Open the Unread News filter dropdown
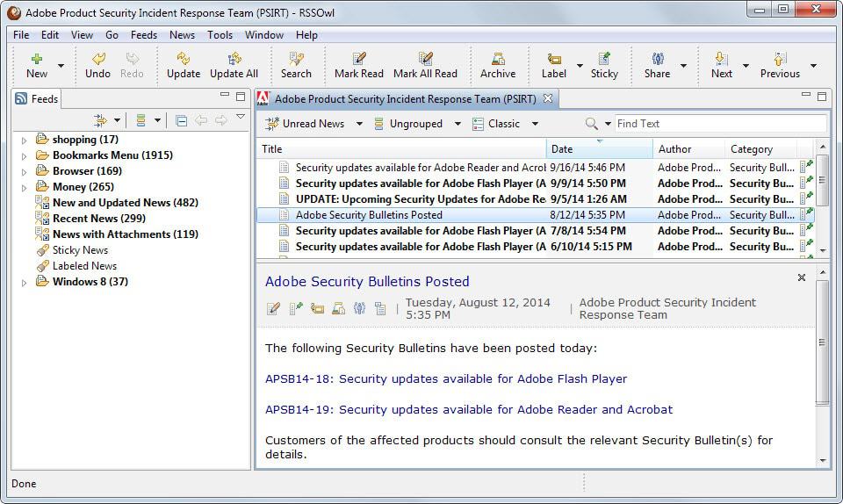The height and width of the screenshot is (504, 843). 359,124
